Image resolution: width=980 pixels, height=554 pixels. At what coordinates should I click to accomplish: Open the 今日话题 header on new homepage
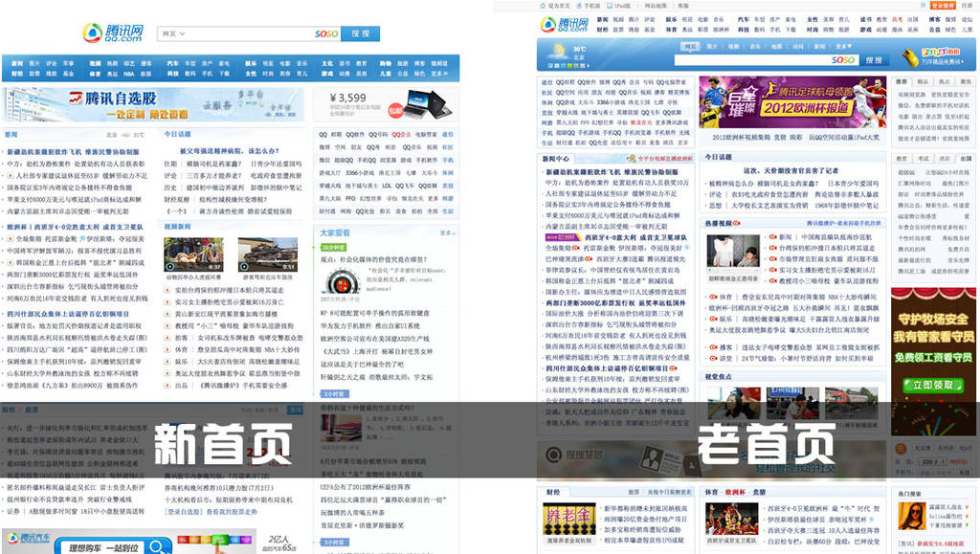(x=177, y=134)
